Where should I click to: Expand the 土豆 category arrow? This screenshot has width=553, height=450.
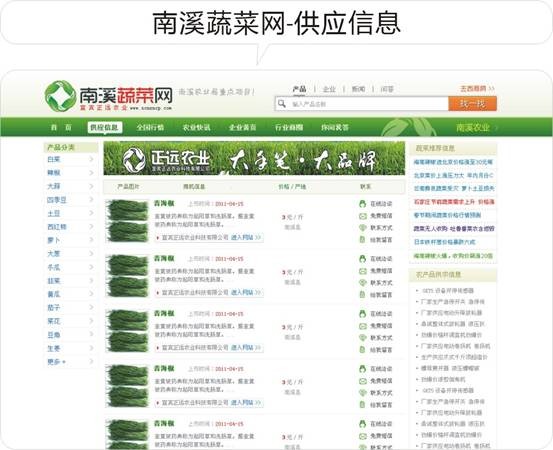click(91, 213)
